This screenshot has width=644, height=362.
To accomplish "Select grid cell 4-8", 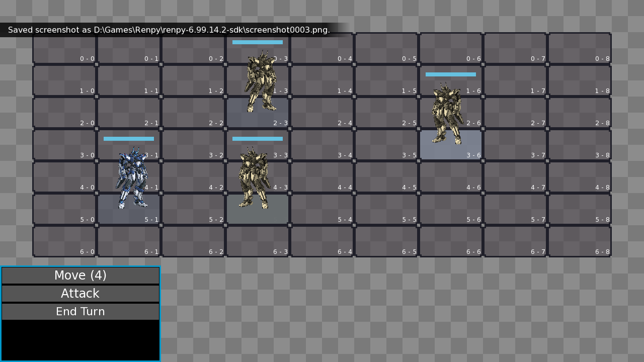I will (x=580, y=177).
